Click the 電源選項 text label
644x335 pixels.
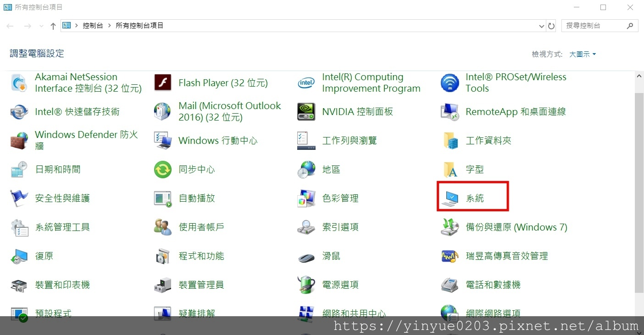coord(340,285)
